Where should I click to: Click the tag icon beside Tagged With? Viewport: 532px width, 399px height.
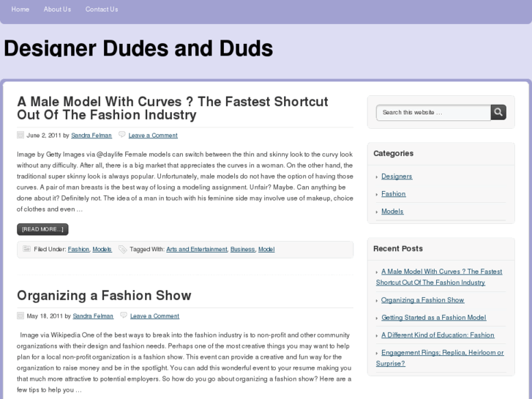pyautogui.click(x=122, y=250)
